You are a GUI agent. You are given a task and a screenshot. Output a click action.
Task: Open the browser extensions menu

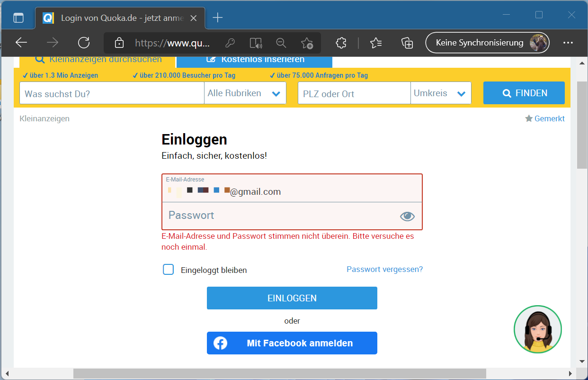(x=340, y=43)
